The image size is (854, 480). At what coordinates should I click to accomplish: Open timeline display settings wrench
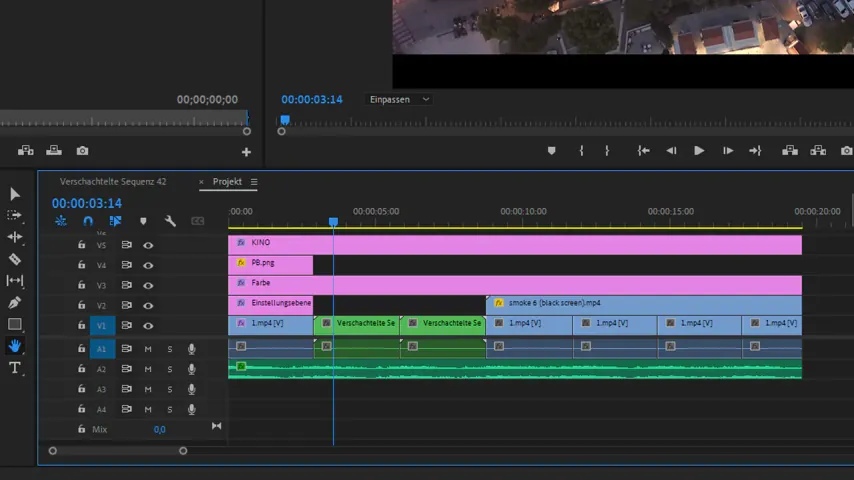(x=170, y=221)
